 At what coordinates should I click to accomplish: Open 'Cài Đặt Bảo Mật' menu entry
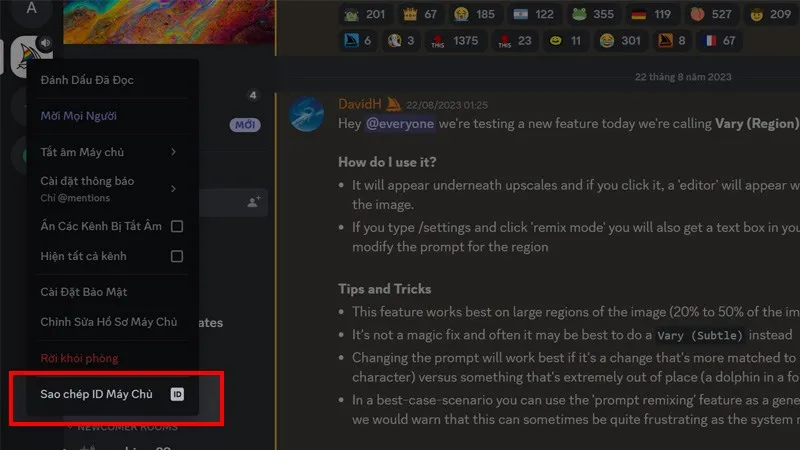[x=112, y=292]
